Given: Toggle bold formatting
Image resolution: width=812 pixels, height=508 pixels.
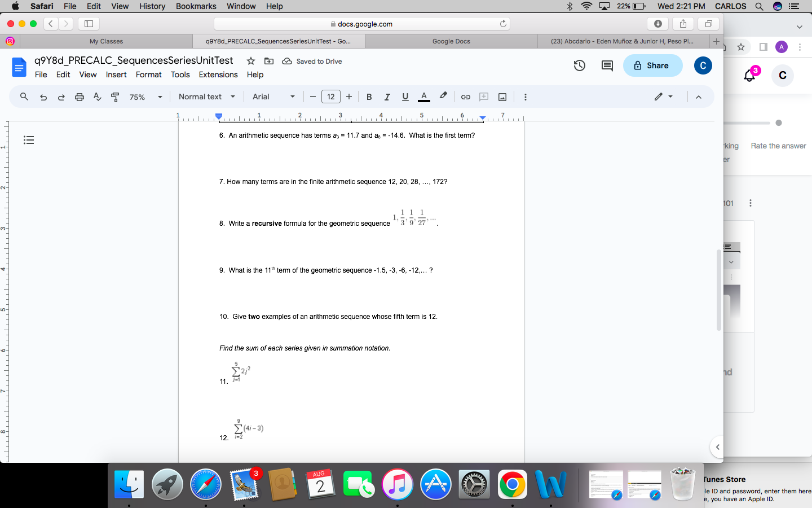Looking at the screenshot, I should [x=369, y=97].
